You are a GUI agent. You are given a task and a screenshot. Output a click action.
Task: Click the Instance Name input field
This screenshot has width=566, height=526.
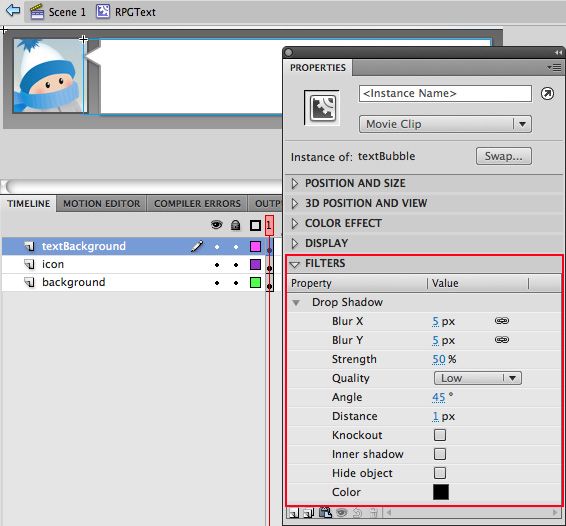[x=445, y=94]
